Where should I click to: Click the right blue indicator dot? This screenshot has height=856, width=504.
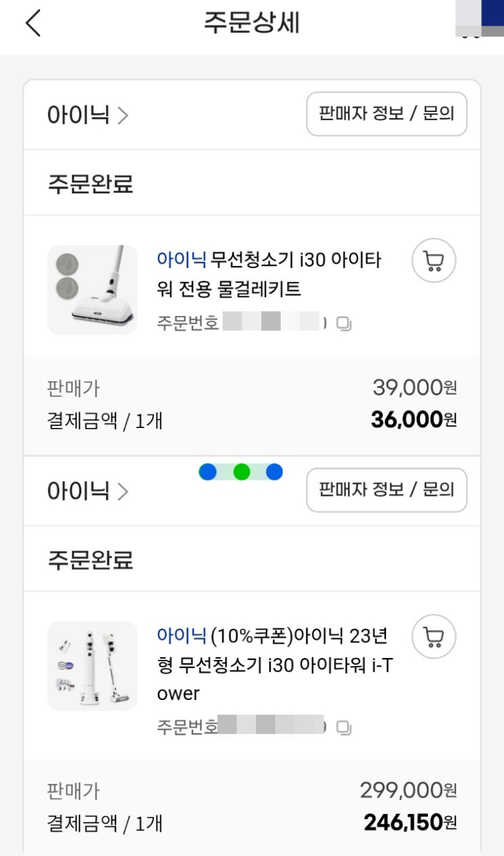pos(274,472)
